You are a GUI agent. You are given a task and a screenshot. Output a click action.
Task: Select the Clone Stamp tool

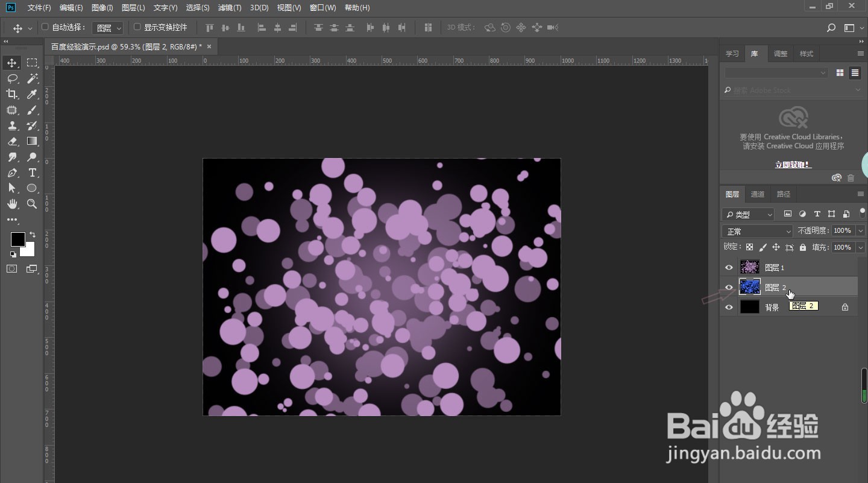[x=12, y=125]
